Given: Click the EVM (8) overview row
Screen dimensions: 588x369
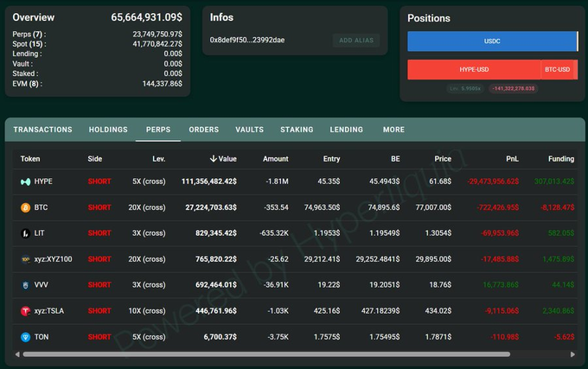Looking at the screenshot, I should 97,84.
